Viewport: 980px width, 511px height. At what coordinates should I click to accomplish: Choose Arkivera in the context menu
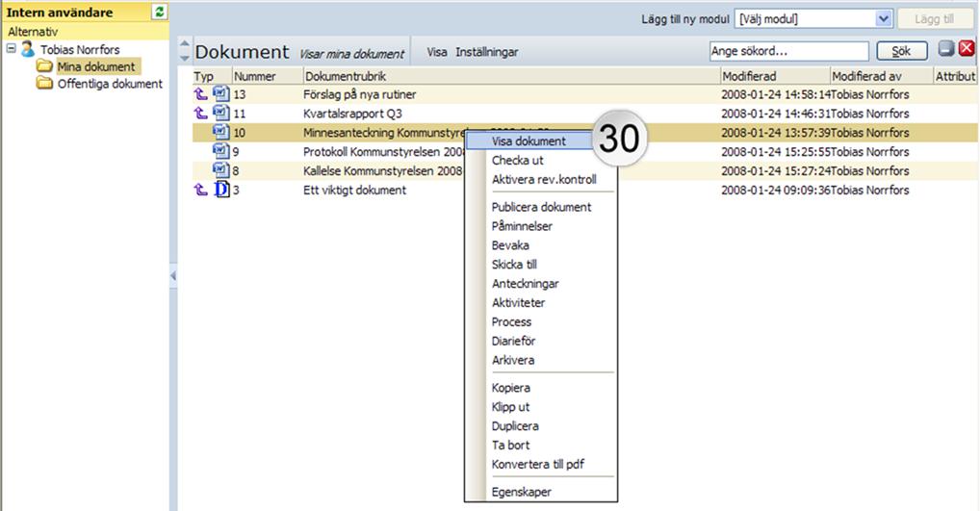pyautogui.click(x=512, y=361)
